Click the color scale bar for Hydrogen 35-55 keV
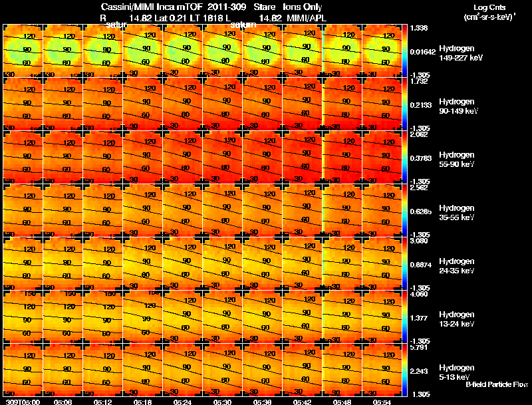 (x=404, y=211)
